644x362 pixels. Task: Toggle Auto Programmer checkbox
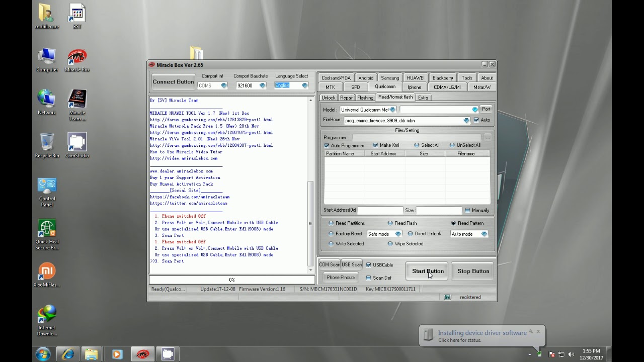coord(327,145)
